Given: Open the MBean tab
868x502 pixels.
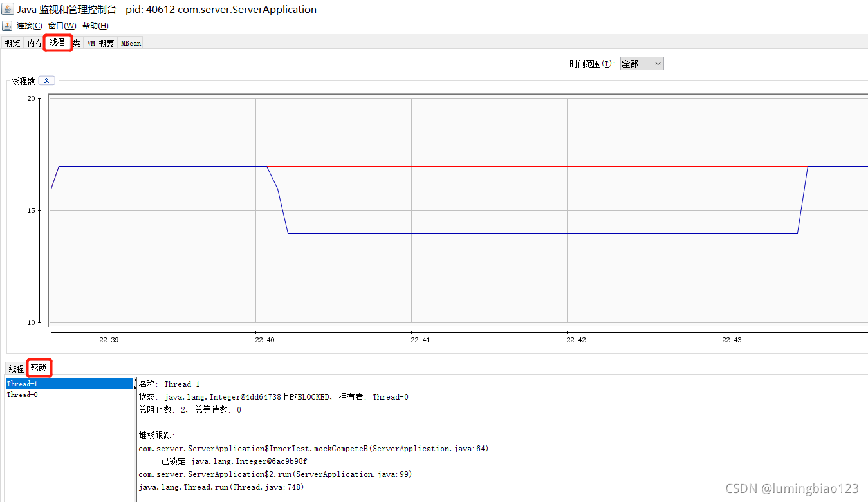Looking at the screenshot, I should tap(130, 42).
